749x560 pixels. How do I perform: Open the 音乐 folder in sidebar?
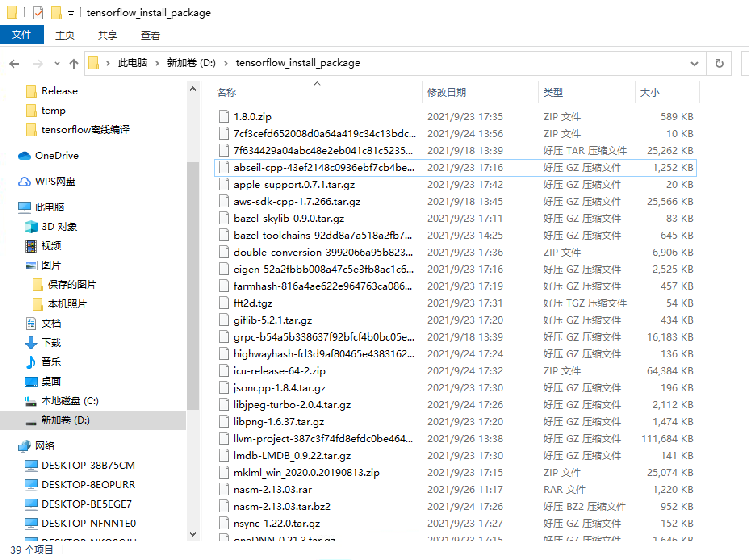(x=51, y=362)
